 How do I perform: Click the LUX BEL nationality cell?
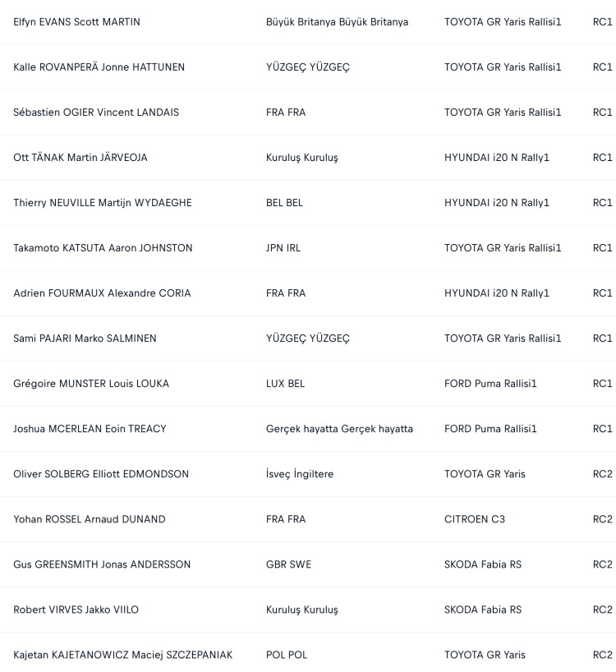[x=285, y=384]
